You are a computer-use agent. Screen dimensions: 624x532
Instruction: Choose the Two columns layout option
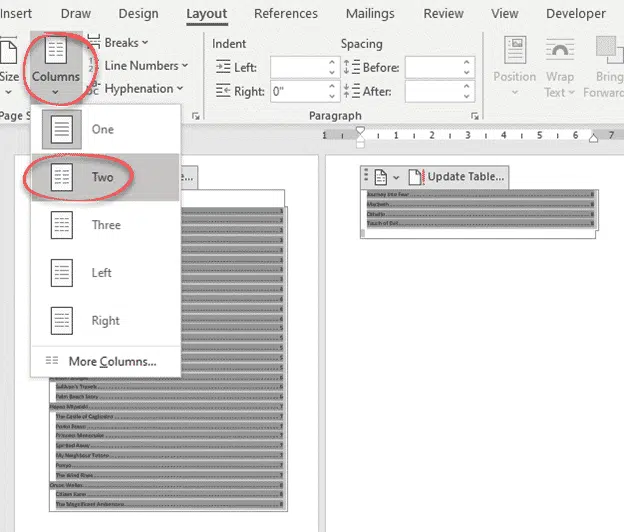[x=106, y=177]
